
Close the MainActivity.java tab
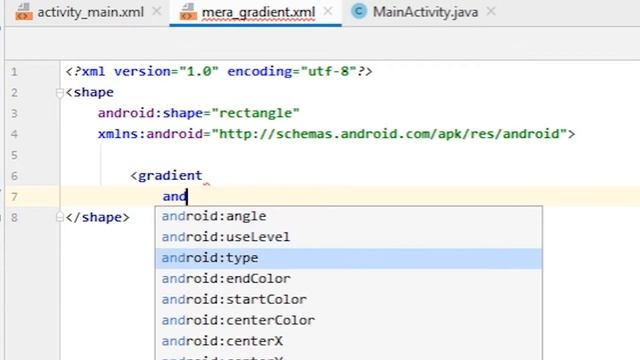[x=491, y=11]
